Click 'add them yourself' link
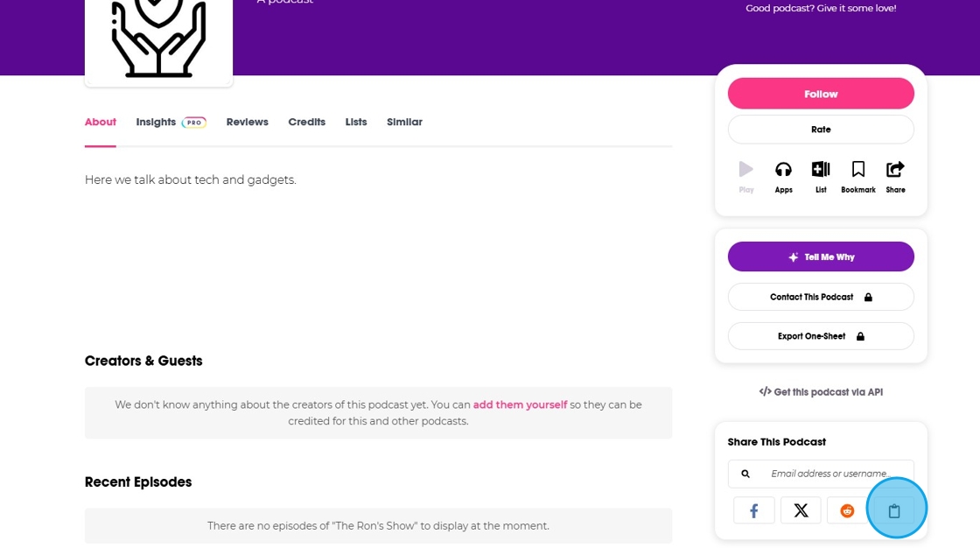980x548 pixels. 520,404
